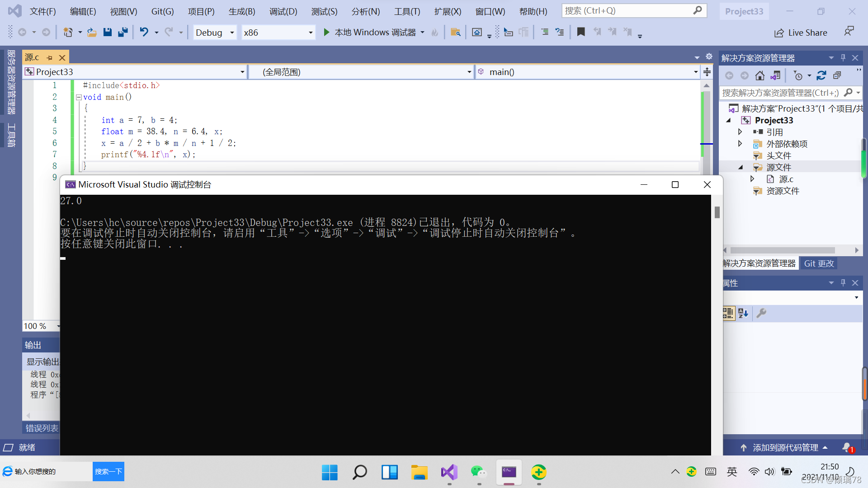Toggle the Solution Explorer panel's auto-hide pin
Screen dimensions: 868x488
click(843, 58)
